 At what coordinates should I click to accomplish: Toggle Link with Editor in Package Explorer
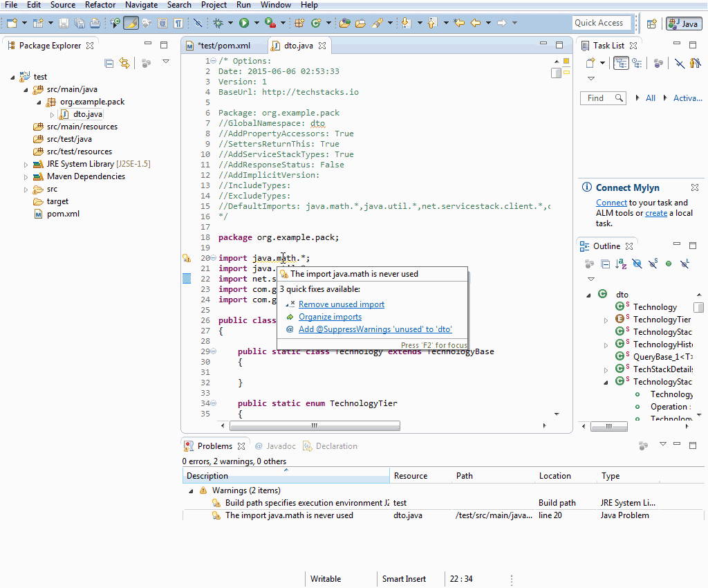pos(124,63)
